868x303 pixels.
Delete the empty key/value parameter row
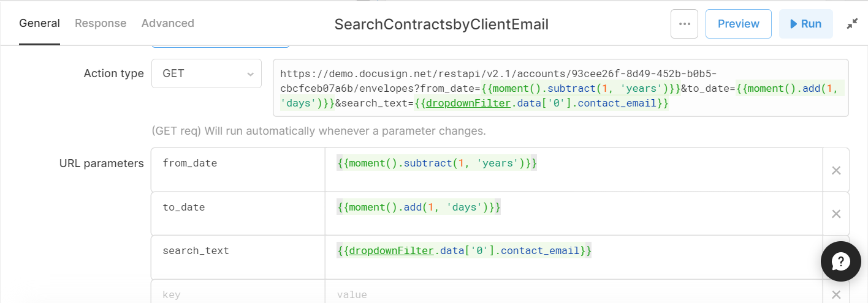point(836,294)
